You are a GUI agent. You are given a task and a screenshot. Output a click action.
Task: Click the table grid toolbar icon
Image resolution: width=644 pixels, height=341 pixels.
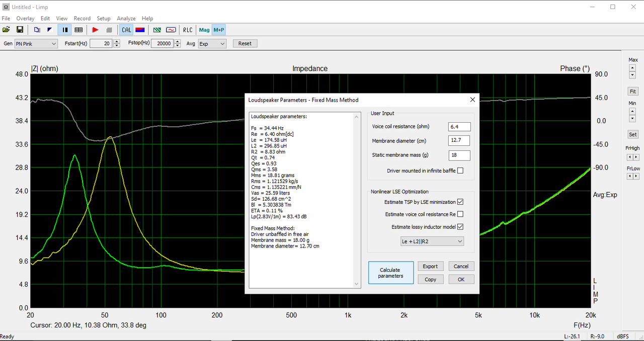pos(78,30)
